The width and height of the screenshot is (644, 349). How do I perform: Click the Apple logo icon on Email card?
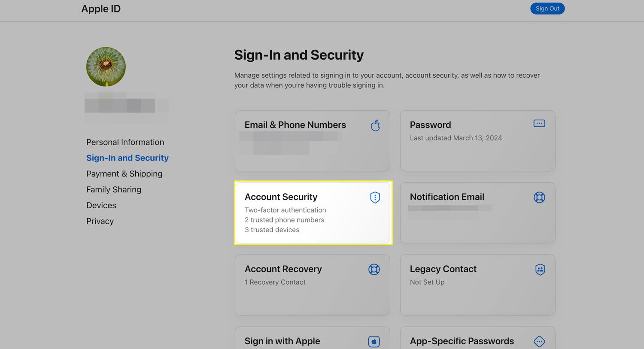point(376,125)
